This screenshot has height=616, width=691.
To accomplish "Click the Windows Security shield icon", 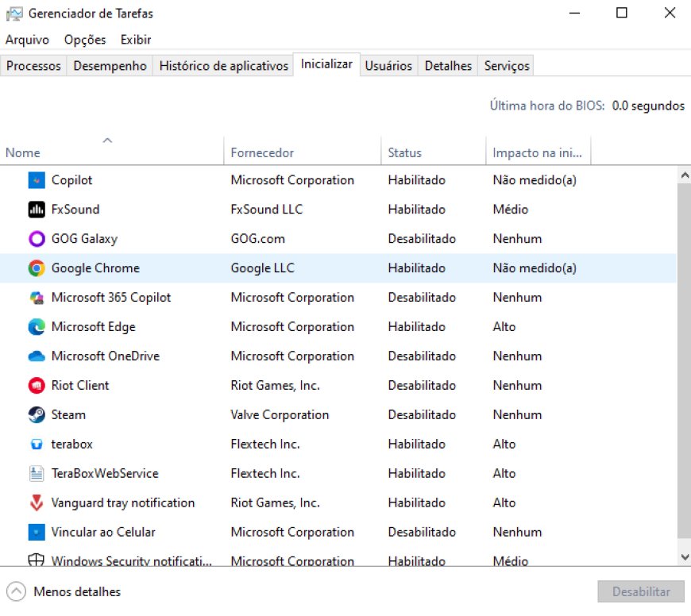I will pos(36,560).
